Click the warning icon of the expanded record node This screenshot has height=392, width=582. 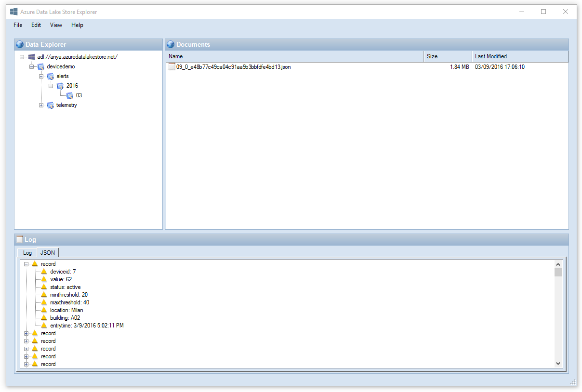(35, 264)
